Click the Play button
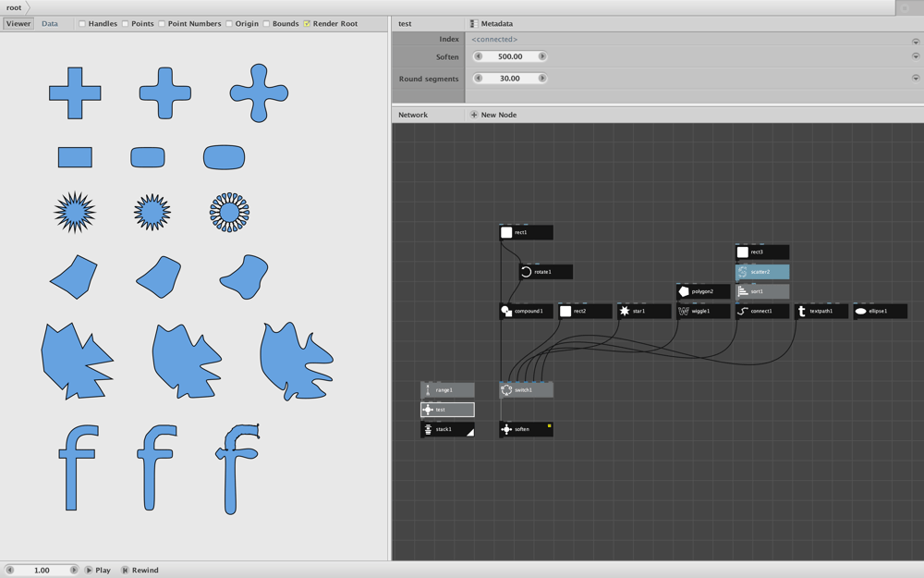The width and height of the screenshot is (924, 578). click(97, 571)
